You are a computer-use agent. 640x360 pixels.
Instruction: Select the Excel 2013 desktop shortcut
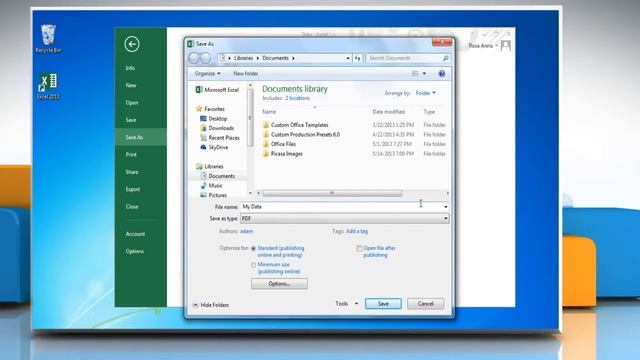point(48,86)
